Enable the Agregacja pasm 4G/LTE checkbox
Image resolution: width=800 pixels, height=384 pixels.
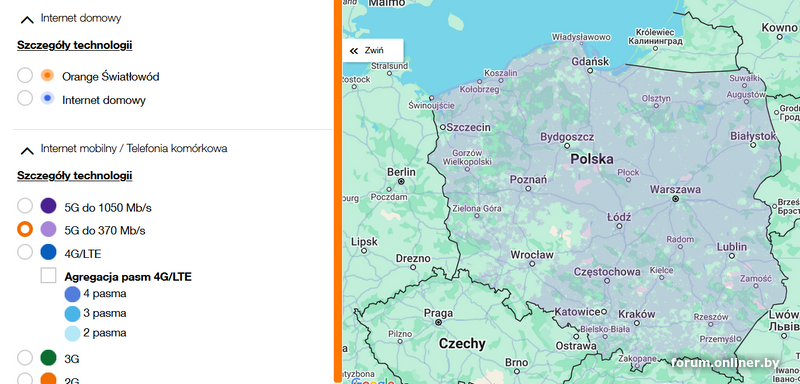[48, 275]
